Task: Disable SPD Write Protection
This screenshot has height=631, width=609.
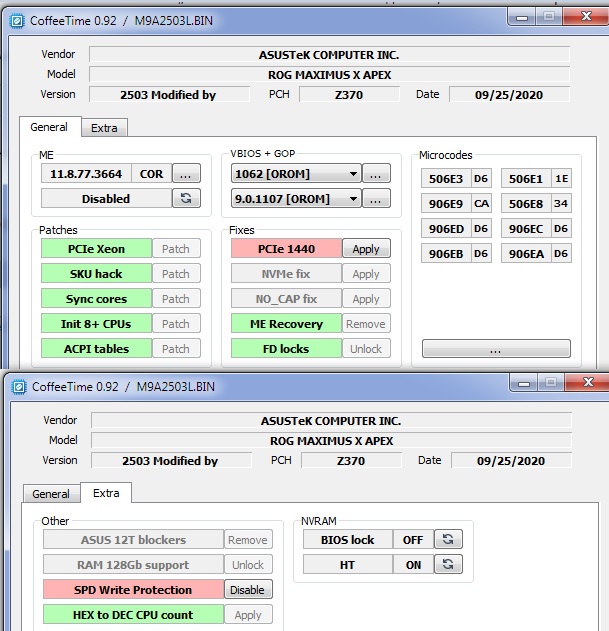Action: (248, 590)
